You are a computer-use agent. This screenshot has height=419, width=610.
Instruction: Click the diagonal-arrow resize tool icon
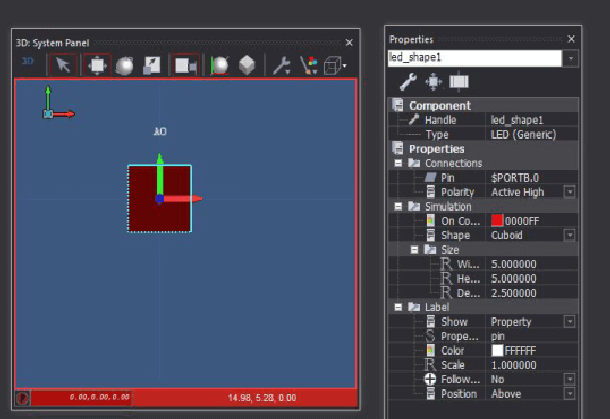point(153,65)
